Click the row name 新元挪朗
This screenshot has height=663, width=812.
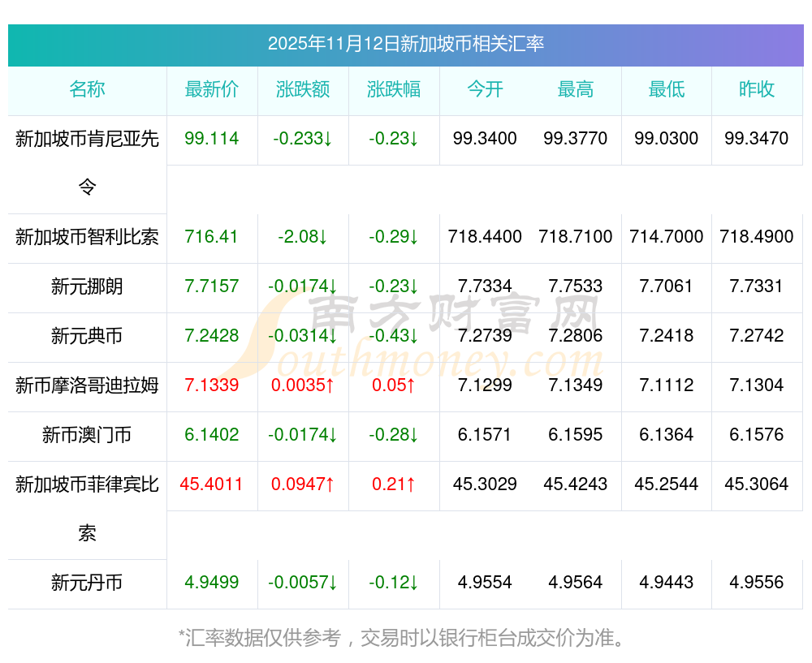pos(87,286)
